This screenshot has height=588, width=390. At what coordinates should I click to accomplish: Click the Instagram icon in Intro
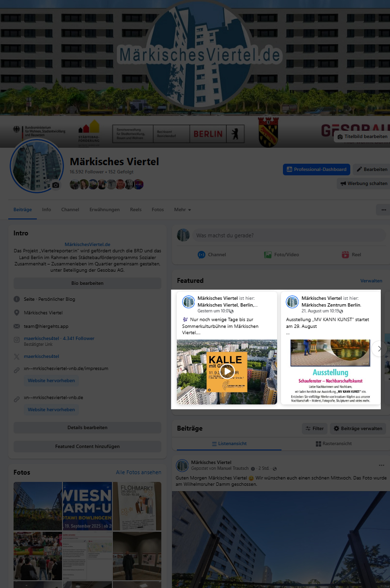(17, 340)
